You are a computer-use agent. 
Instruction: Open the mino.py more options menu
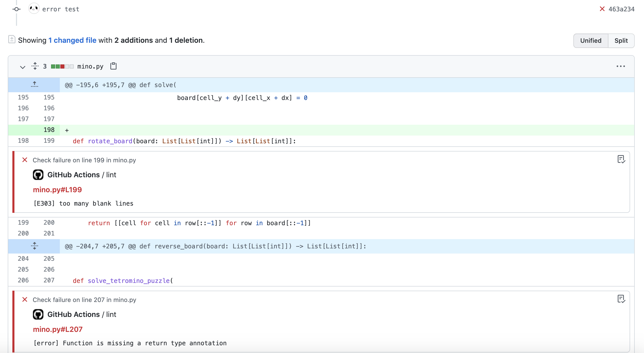pos(621,66)
